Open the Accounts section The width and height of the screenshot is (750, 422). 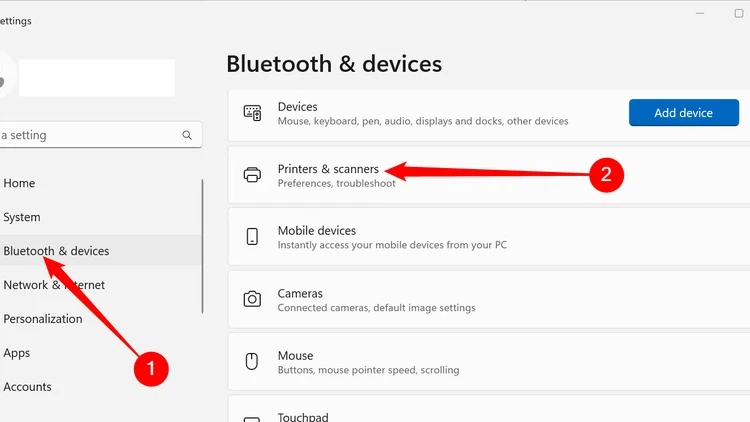[x=27, y=387]
